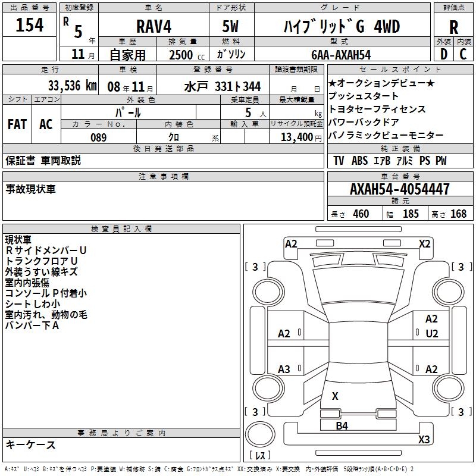Viewport: 476px width, 476px height.
Task: Select lot number 154
Action: click(x=29, y=24)
